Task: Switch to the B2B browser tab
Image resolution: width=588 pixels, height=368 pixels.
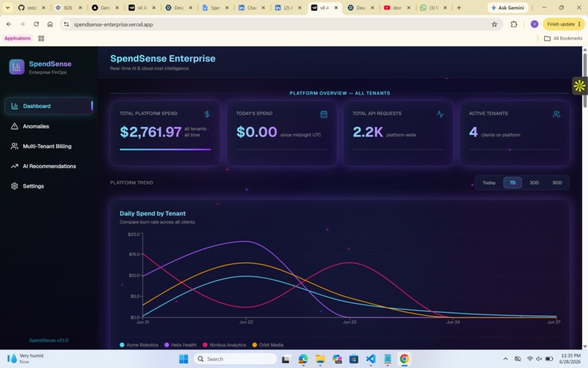Action: (69, 7)
